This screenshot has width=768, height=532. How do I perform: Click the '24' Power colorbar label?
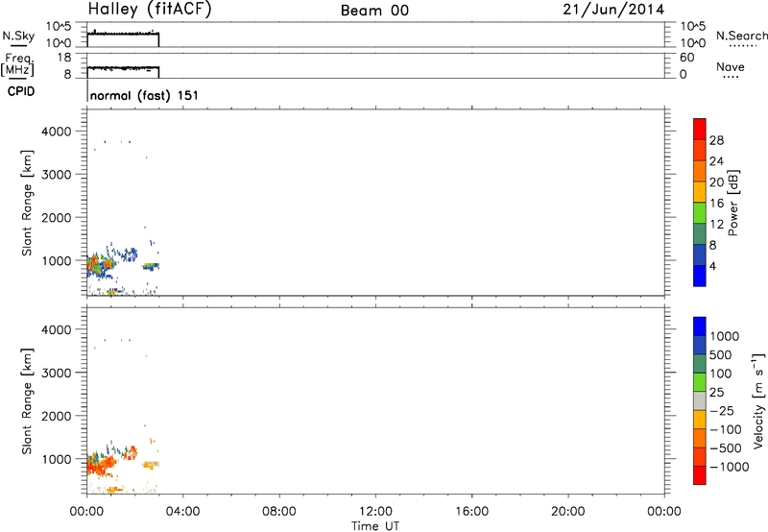(x=716, y=161)
